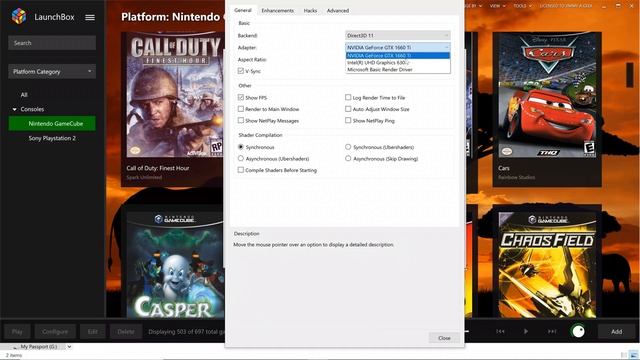Image resolution: width=640 pixels, height=360 pixels.
Task: Click the LaunchBox vertical scrollbar thumb
Action: [630, 75]
